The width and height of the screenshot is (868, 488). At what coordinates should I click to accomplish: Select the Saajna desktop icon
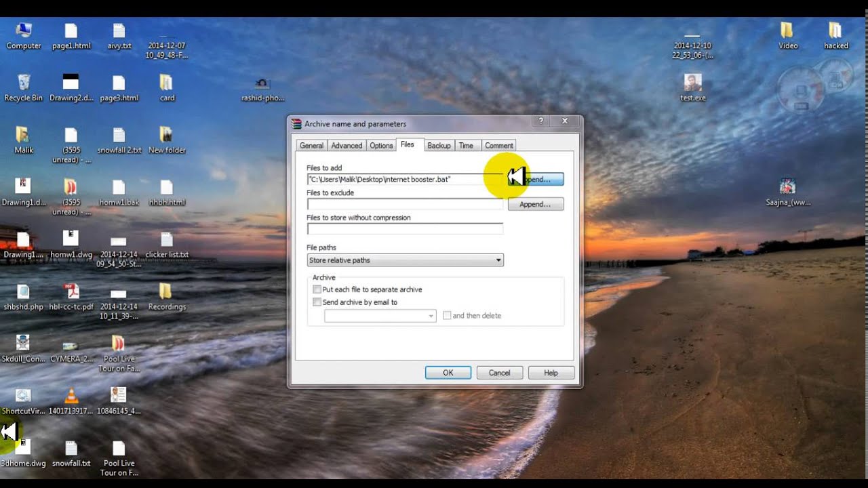click(788, 192)
